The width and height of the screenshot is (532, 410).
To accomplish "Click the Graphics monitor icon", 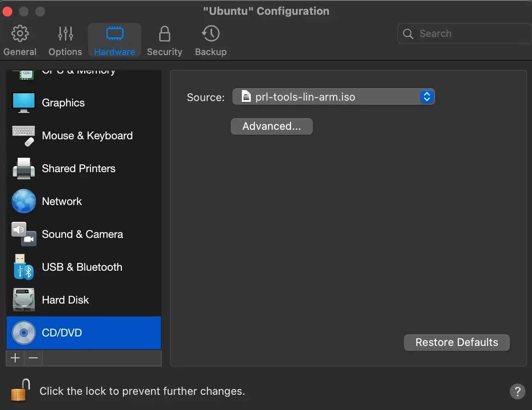I will pyautogui.click(x=23, y=103).
